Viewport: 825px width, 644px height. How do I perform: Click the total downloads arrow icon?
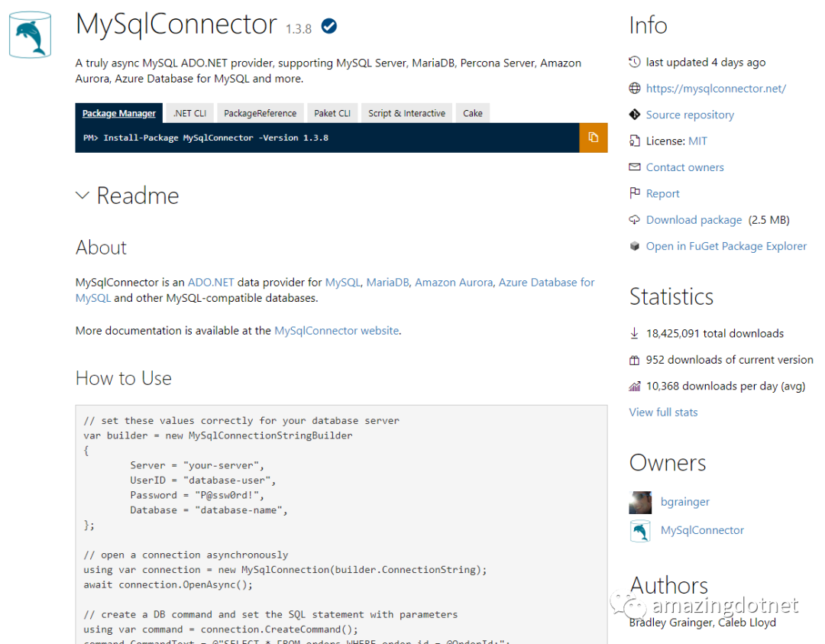point(635,333)
